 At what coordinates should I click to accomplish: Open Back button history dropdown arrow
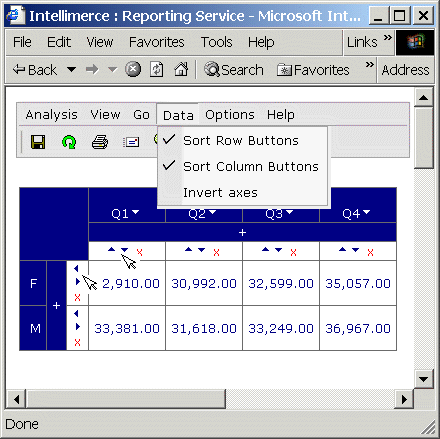point(71,70)
